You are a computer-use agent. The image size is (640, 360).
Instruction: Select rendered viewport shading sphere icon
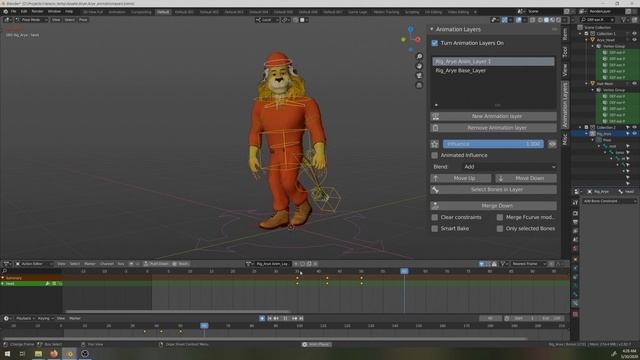coord(558,20)
